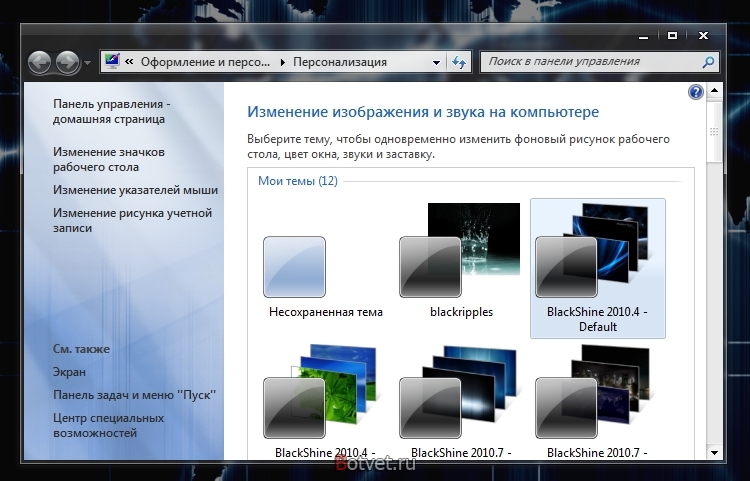The width and height of the screenshot is (750, 481).
Task: Open the 'Оформление и персо...' breadcrumb
Action: (x=205, y=62)
